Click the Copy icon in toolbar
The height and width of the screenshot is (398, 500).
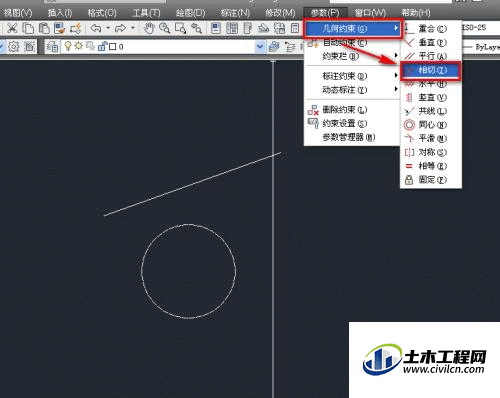pyautogui.click(x=28, y=28)
